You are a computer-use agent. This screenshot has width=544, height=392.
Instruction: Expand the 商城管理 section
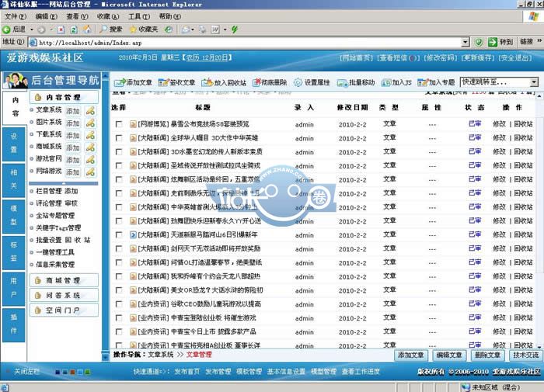[x=65, y=280]
